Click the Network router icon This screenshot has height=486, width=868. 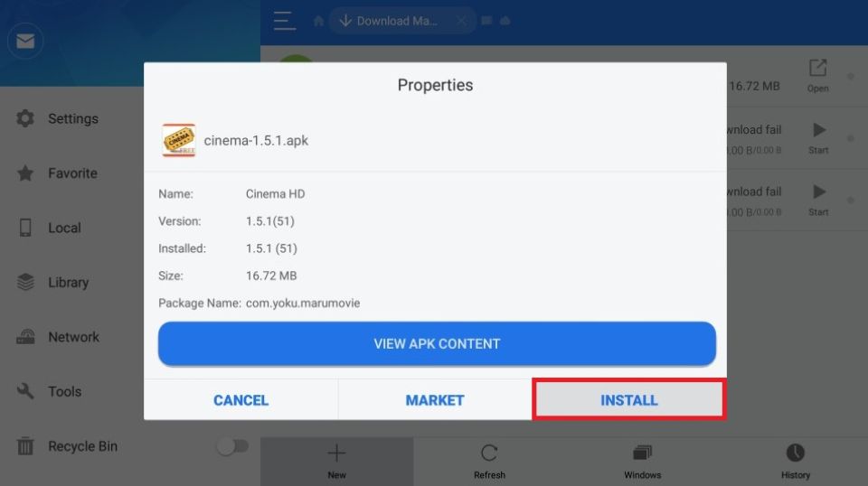click(x=25, y=337)
